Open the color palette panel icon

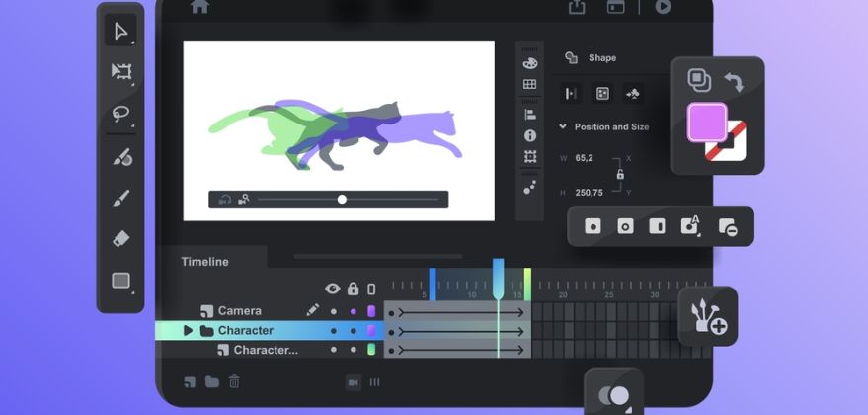(530, 62)
